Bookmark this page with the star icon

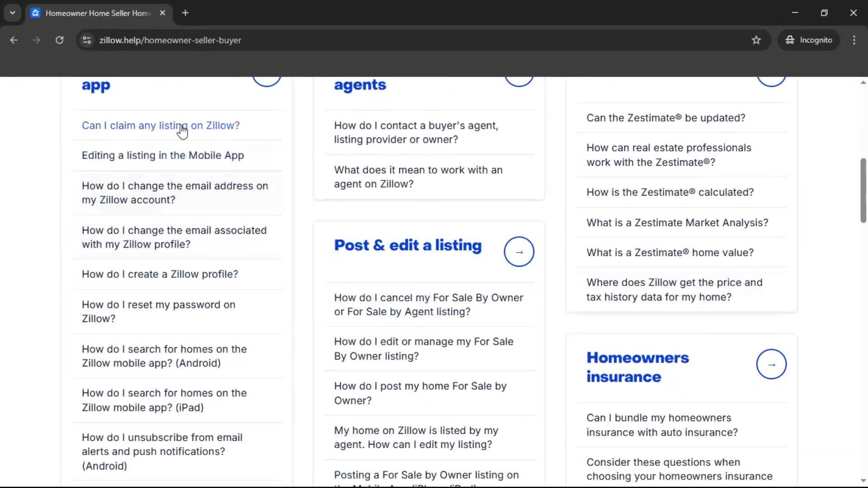click(x=756, y=40)
